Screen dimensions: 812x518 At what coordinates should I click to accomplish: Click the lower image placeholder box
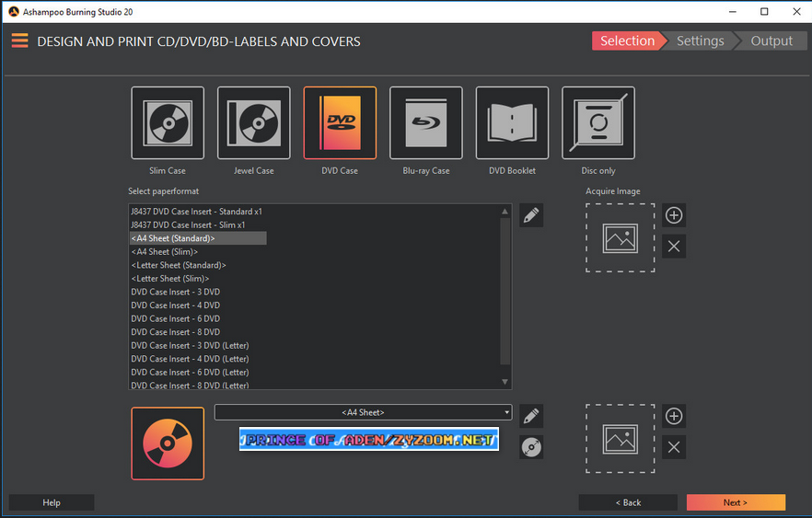click(x=621, y=438)
